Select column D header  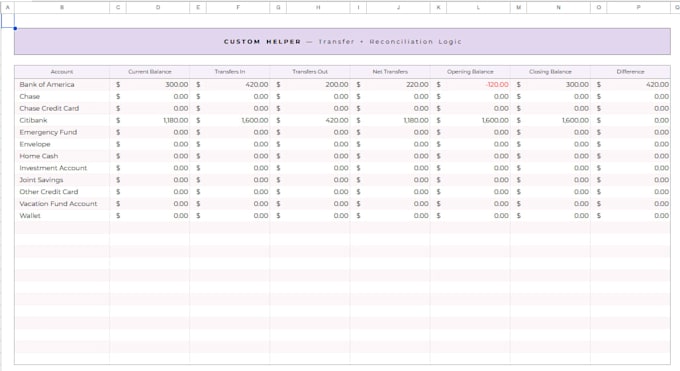coord(158,7)
